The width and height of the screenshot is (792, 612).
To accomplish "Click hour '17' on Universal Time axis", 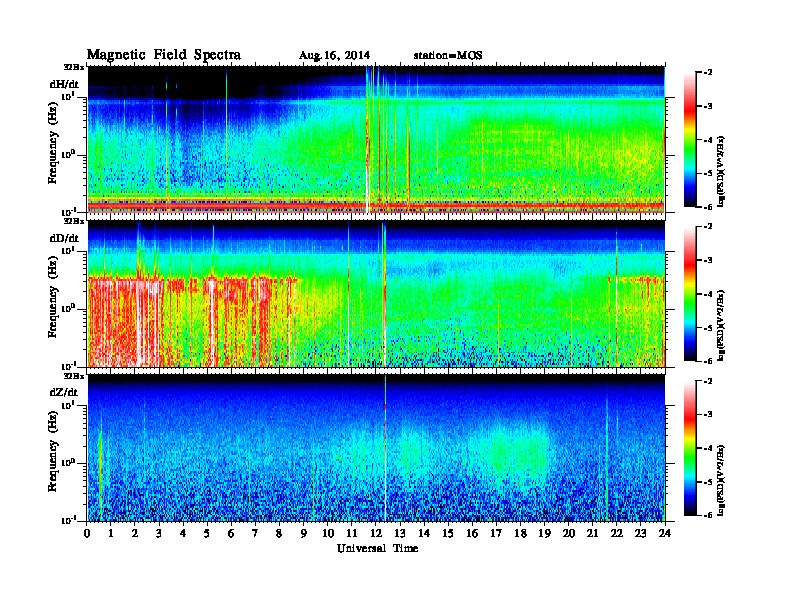I will (x=497, y=533).
